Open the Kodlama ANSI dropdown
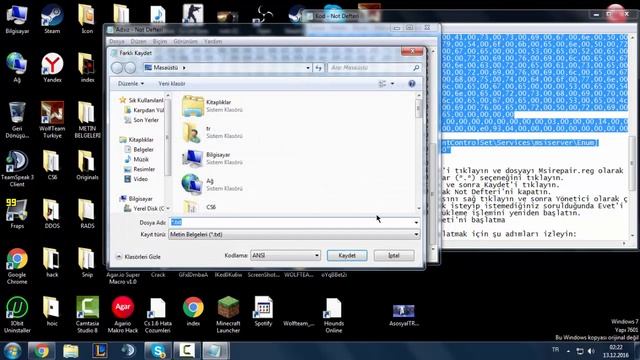The width and height of the screenshot is (640, 360). click(285, 256)
